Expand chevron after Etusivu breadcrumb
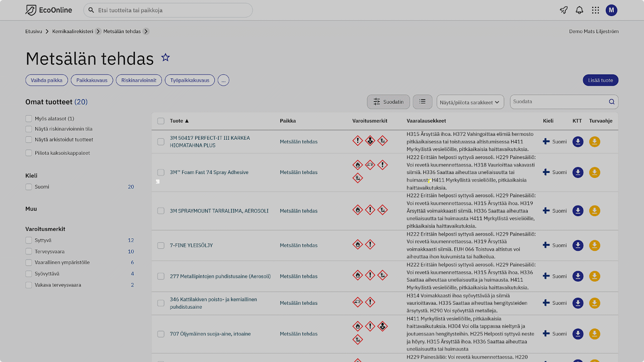This screenshot has height=362, width=644. coord(47,31)
